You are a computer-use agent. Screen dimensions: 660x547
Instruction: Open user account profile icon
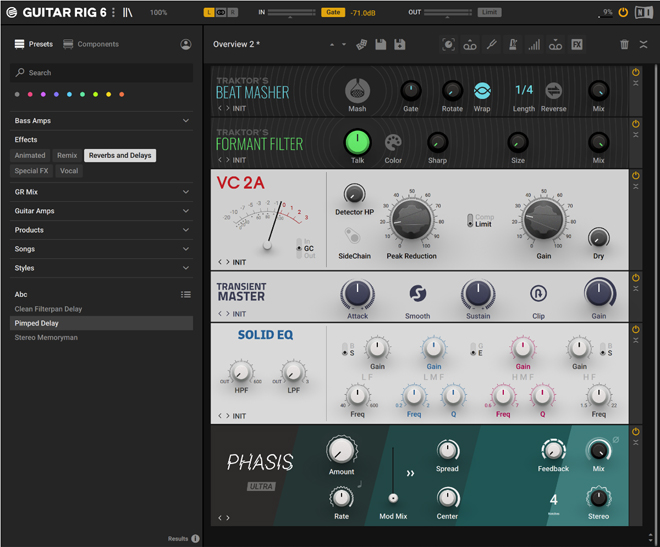tap(186, 45)
